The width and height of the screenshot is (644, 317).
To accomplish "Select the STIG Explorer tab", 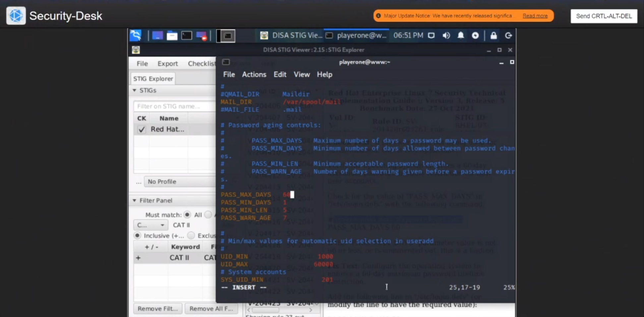I will pos(153,79).
